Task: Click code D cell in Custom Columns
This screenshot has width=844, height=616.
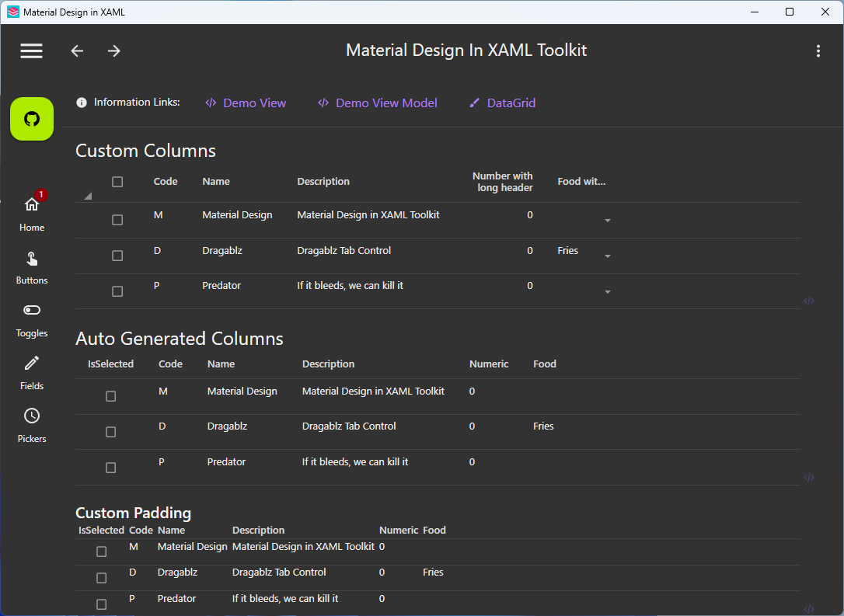Action: [x=157, y=250]
